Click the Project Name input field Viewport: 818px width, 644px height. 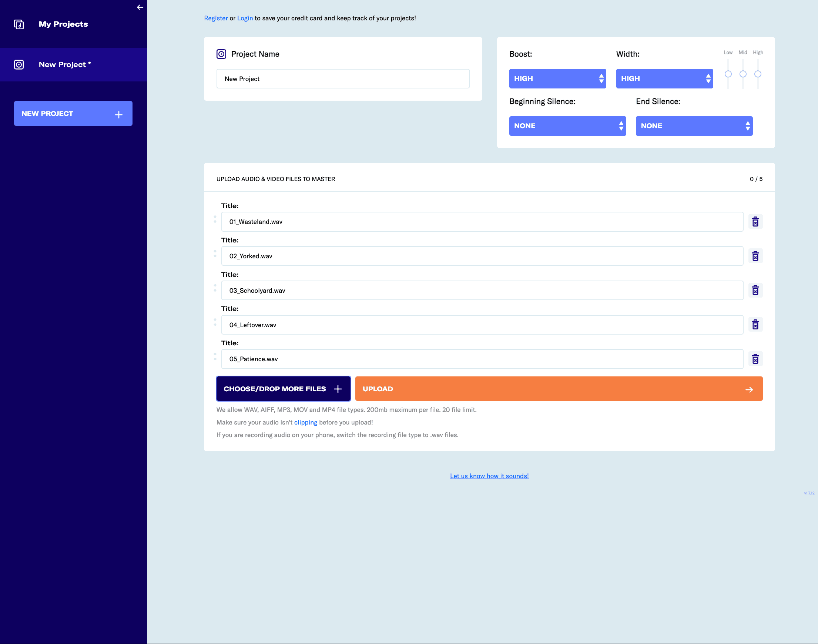[x=343, y=79]
